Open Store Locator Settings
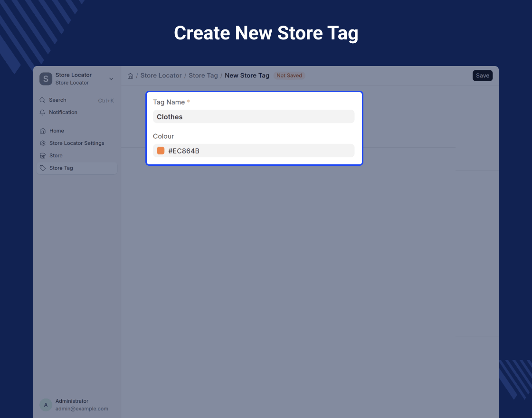The width and height of the screenshot is (532, 418). [76, 143]
